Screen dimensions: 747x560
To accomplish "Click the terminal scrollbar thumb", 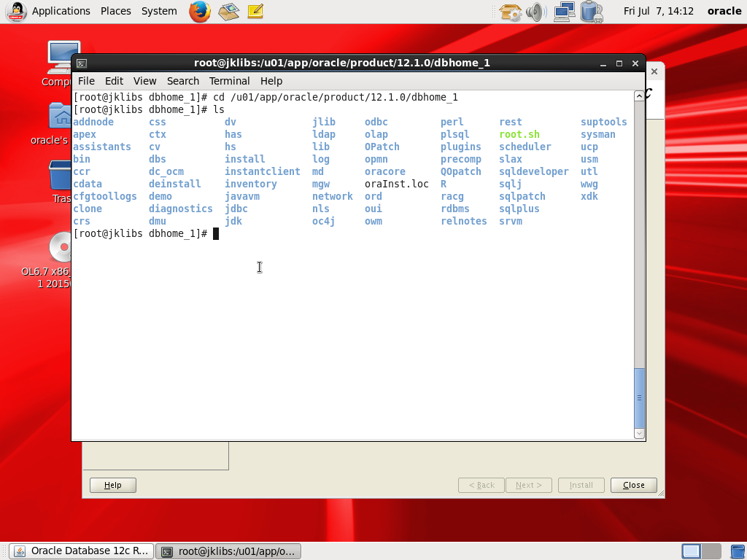I will point(639,398).
